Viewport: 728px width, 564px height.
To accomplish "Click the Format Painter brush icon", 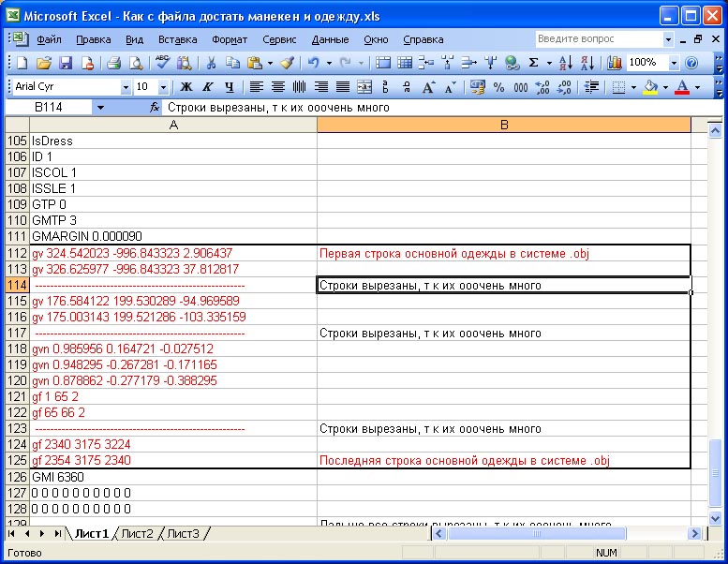I will pos(287,63).
